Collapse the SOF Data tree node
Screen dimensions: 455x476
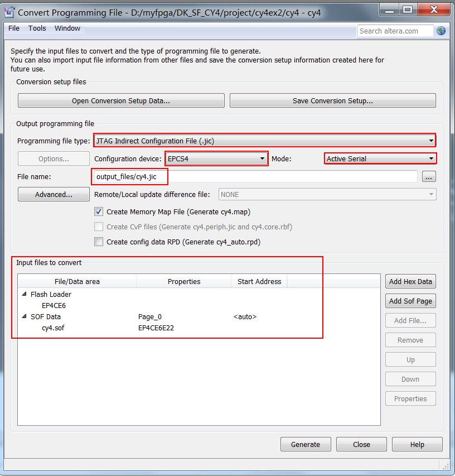coord(24,316)
